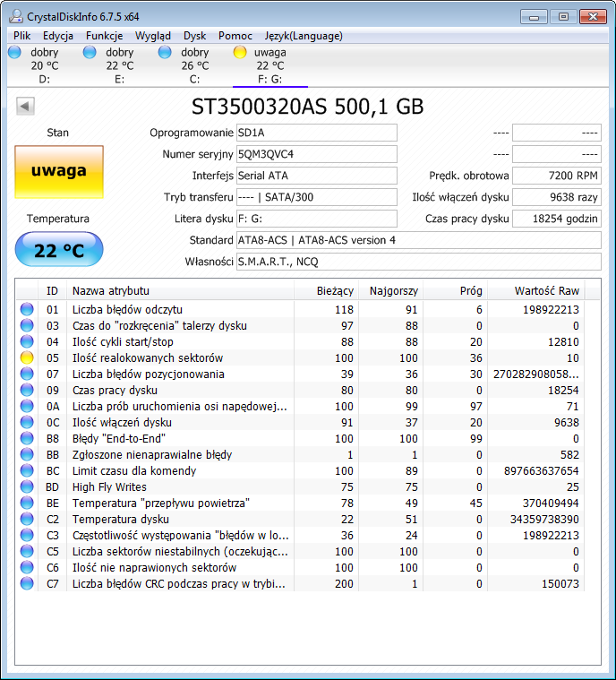
Task: Click status orb for attribute 04
Action: click(x=27, y=341)
